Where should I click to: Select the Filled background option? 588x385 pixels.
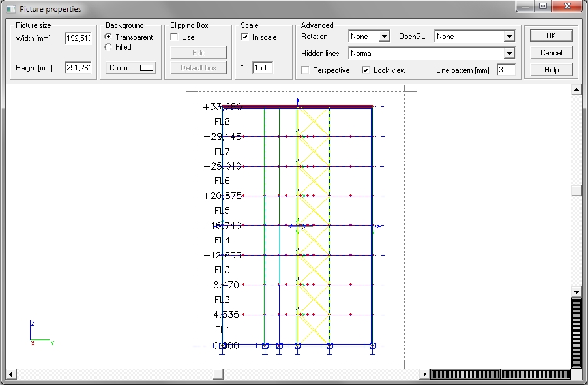point(108,47)
